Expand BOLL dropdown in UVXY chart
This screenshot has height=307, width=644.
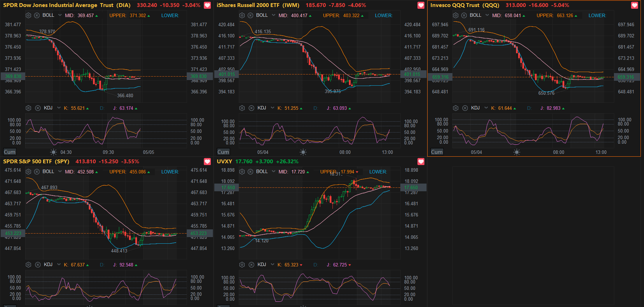coord(273,171)
